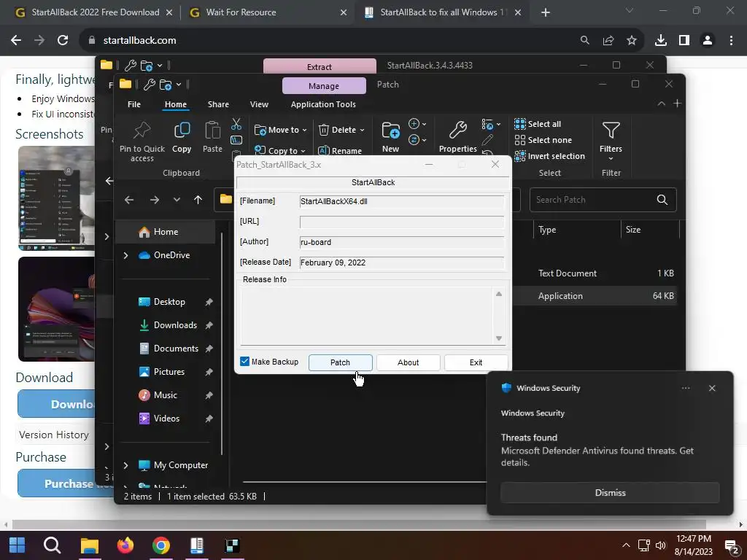Click new folder icon in Patch title bar
This screenshot has width=747, height=560.
166,85
